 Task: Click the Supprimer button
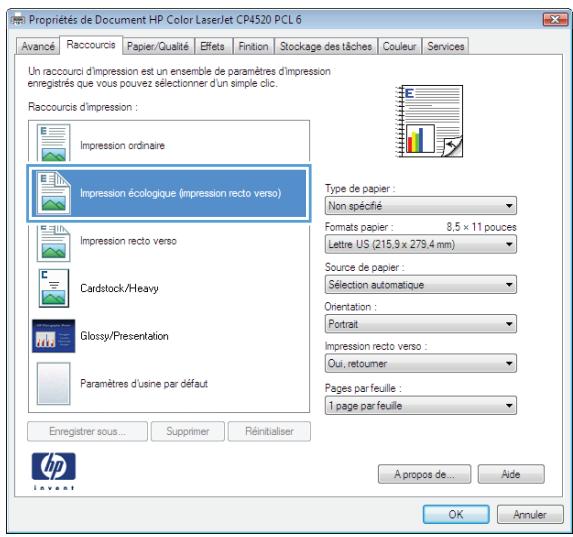(188, 431)
